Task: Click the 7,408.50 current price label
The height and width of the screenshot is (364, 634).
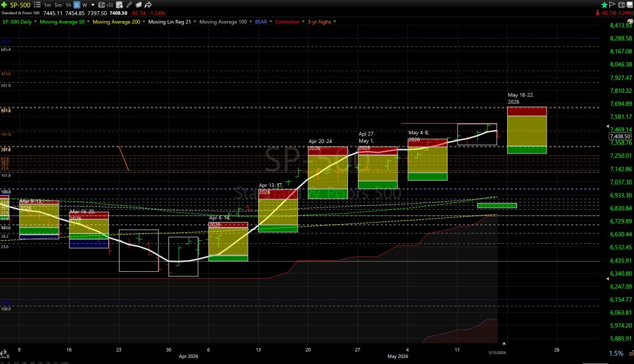Action: 620,136
